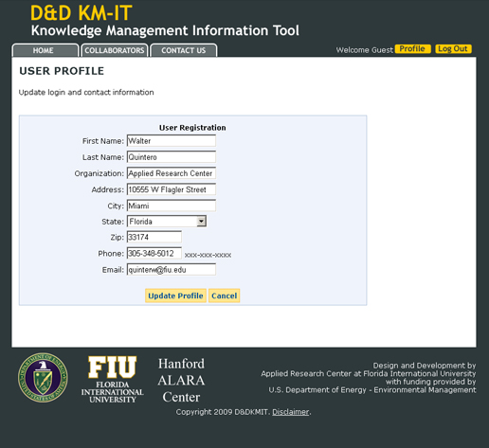Switch to the COLLABORATORS tab
Viewport: 489px width, 448px height.
tap(115, 50)
